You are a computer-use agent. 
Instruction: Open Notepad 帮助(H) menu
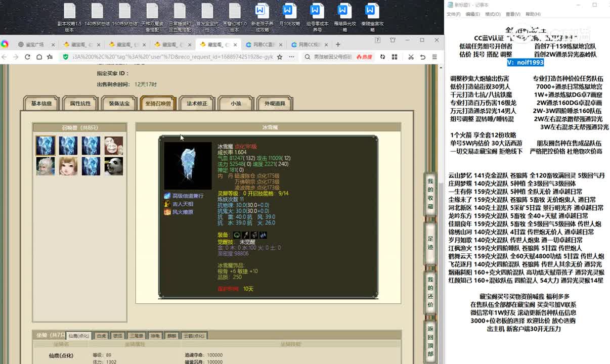coord(533,14)
